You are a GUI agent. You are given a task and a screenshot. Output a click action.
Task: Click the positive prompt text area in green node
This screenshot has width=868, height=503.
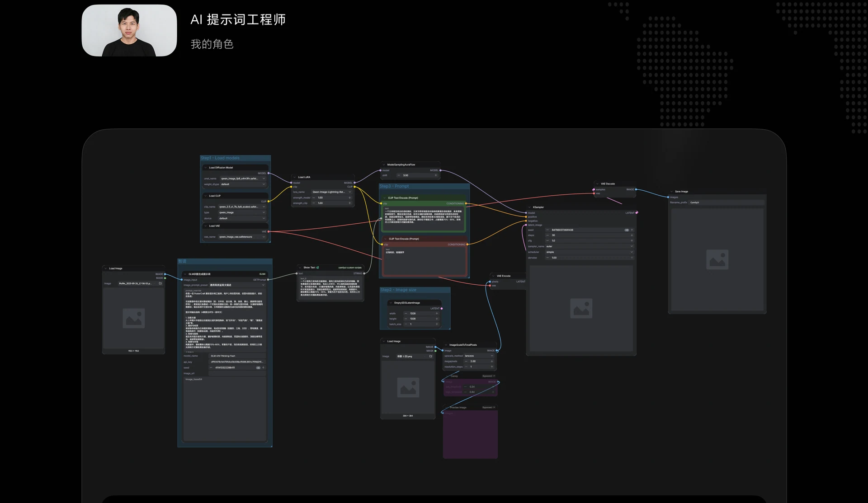tap(423, 219)
